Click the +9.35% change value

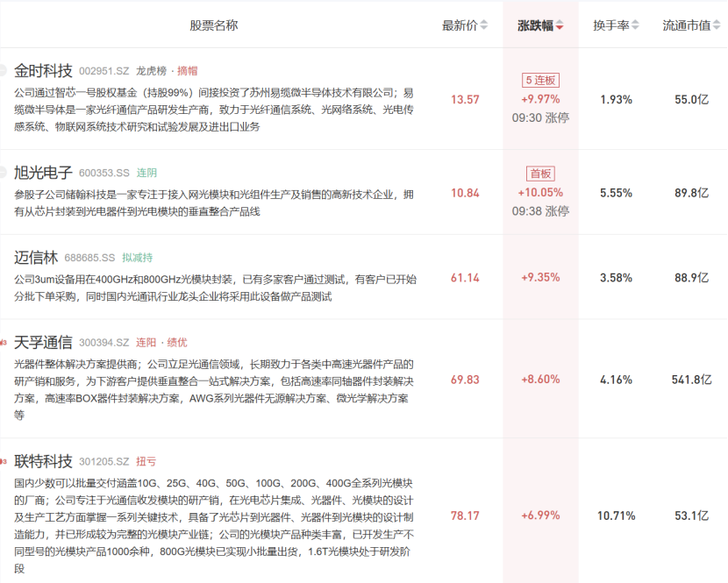pyautogui.click(x=540, y=277)
